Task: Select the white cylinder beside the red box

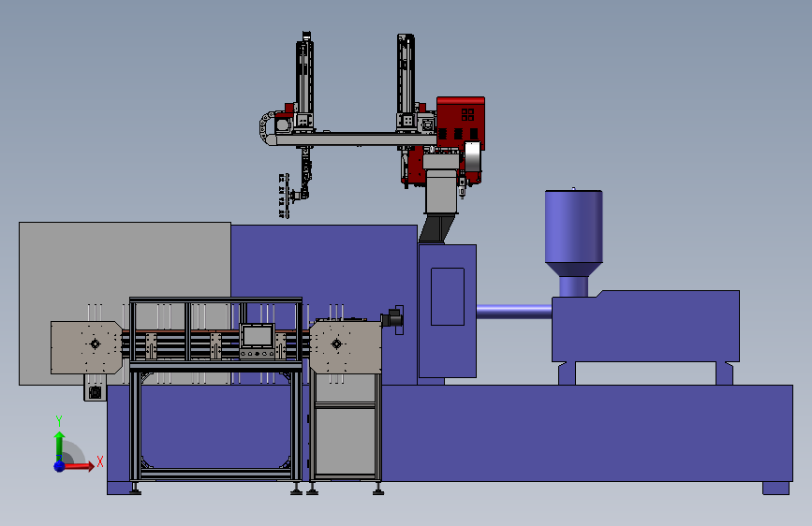Action: click(472, 156)
